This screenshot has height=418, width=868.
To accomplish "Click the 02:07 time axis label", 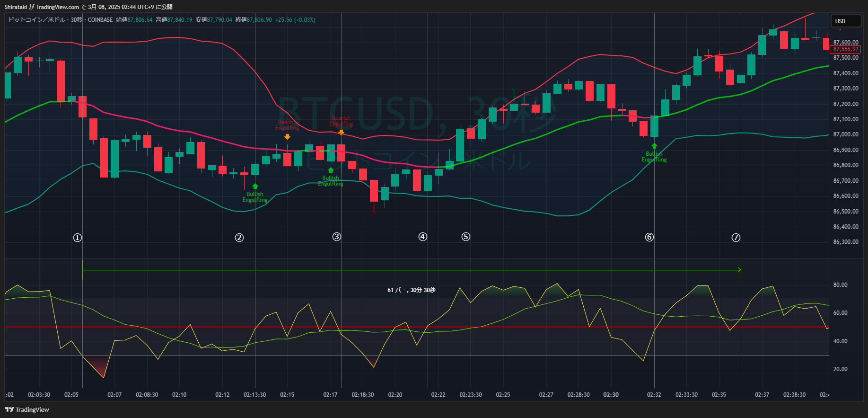I will point(114,395).
